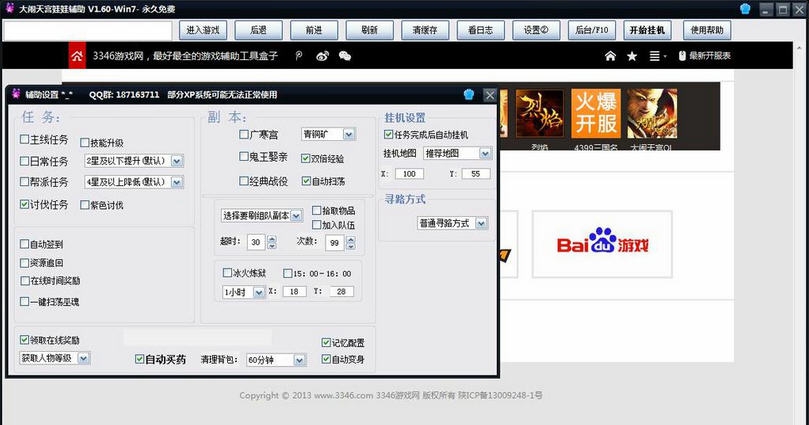
Task: Click the Baidu 游戏 logo banner
Action: (602, 244)
